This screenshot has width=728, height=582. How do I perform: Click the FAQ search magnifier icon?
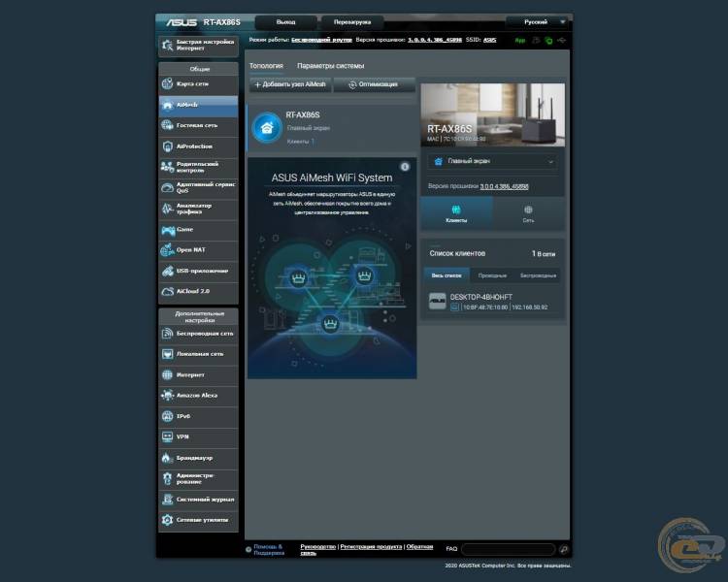[x=564, y=550]
